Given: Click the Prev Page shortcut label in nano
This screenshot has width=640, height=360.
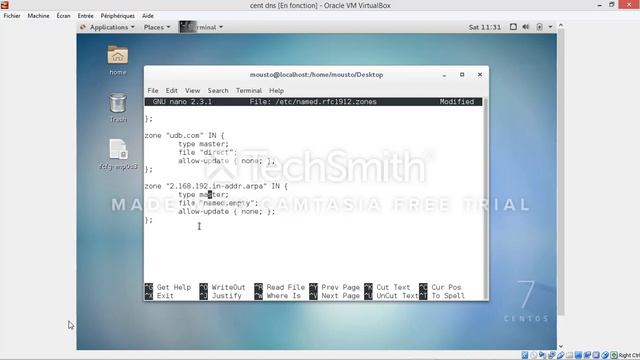Looking at the screenshot, I should tap(340, 287).
